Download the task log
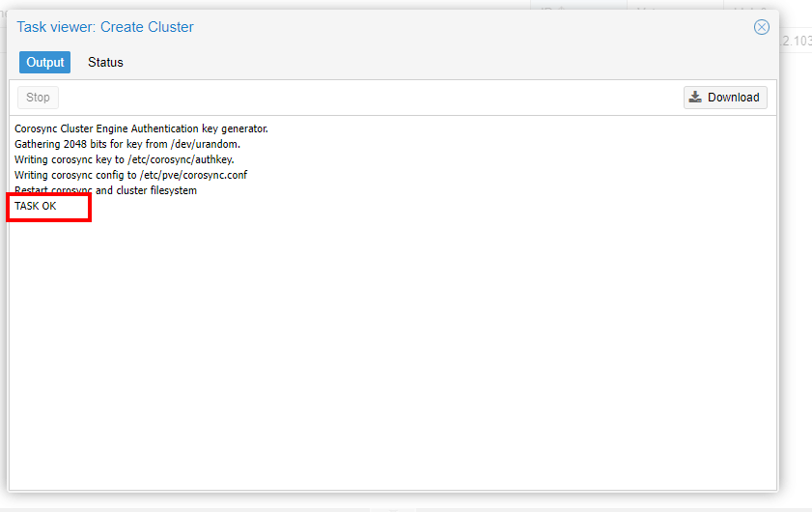Image resolution: width=812 pixels, height=512 pixels. (x=725, y=97)
